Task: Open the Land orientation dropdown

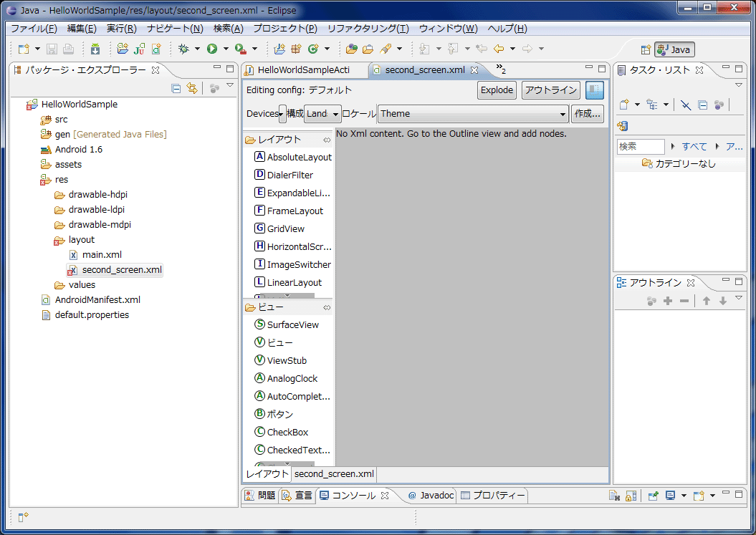Action: point(322,114)
